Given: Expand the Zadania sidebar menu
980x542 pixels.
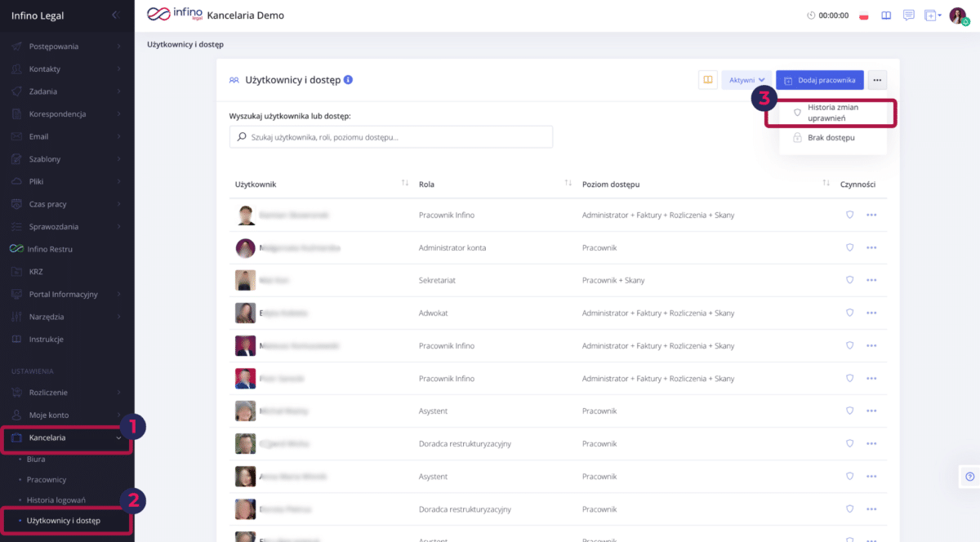Looking at the screenshot, I should point(67,91).
